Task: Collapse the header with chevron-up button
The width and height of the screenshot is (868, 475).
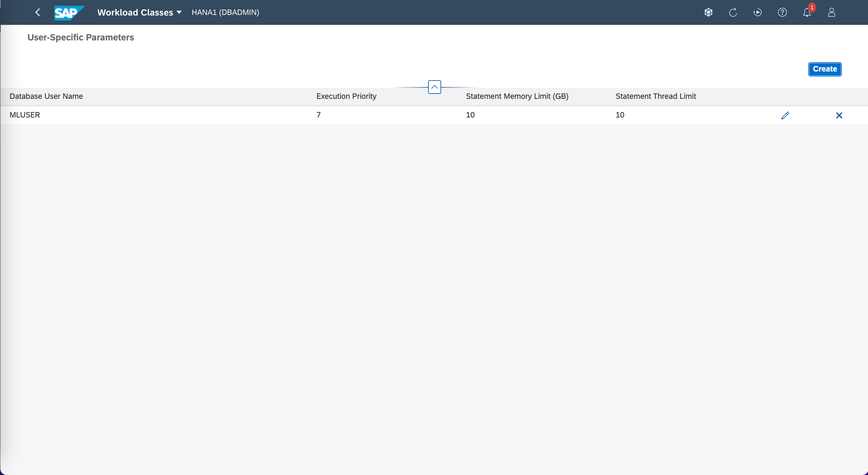Action: 434,87
